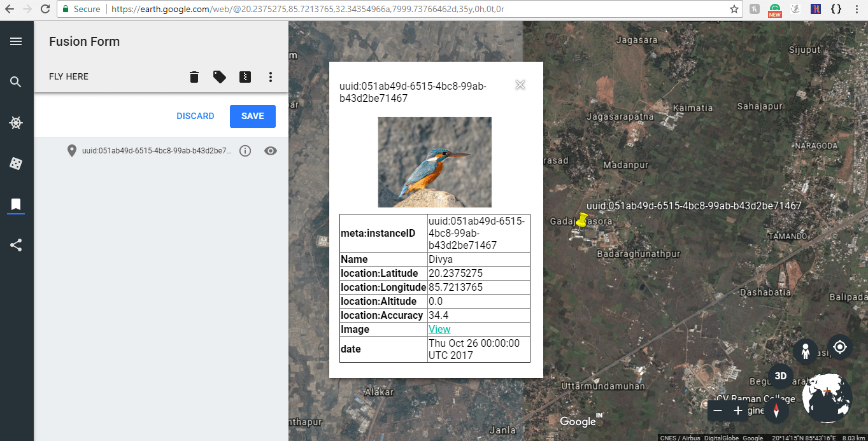Click the curly braces extension icon
Image resolution: width=868 pixels, height=441 pixels.
tap(837, 9)
